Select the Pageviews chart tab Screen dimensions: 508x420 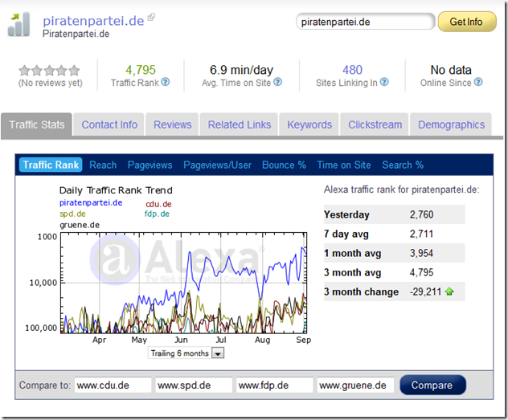coord(150,165)
